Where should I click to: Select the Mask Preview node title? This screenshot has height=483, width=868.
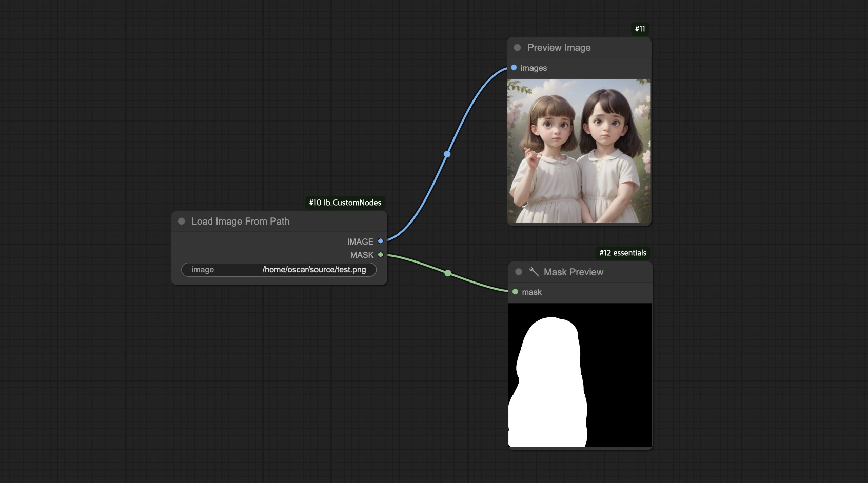click(x=574, y=272)
